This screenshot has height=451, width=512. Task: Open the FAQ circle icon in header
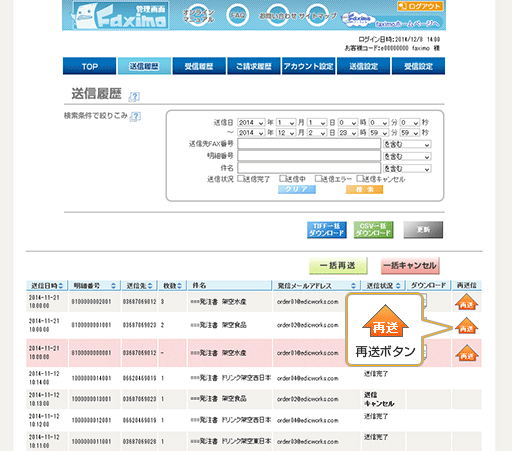pyautogui.click(x=237, y=15)
